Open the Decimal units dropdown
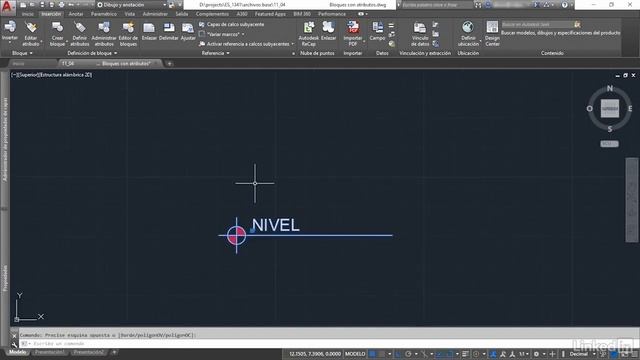This screenshot has height=360, width=640. pyautogui.click(x=582, y=354)
